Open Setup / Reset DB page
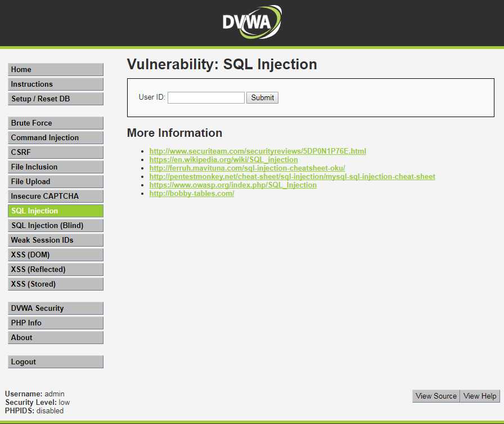Viewport: 504px width, 424px height. tap(56, 99)
